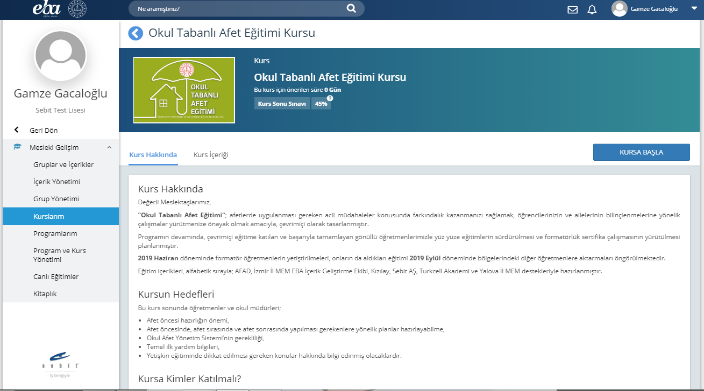Click the Kursa Kimler Katılmalı? heading
This screenshot has height=391, width=704.
[x=189, y=379]
